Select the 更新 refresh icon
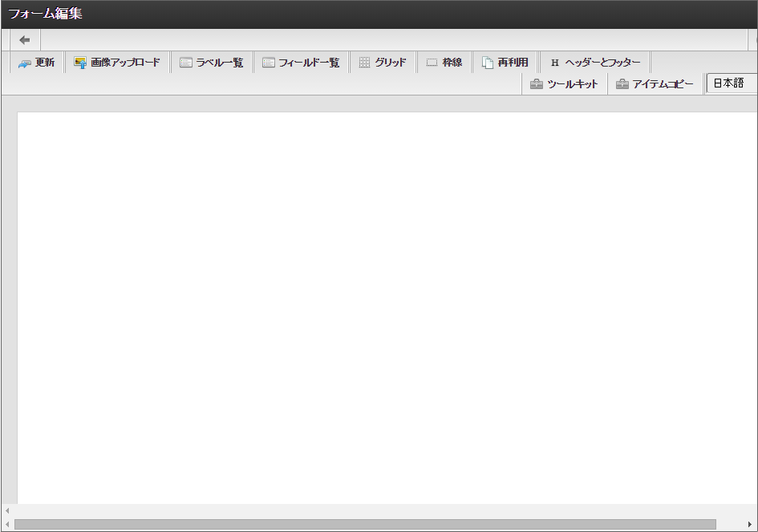This screenshot has width=758, height=532. click(36, 61)
